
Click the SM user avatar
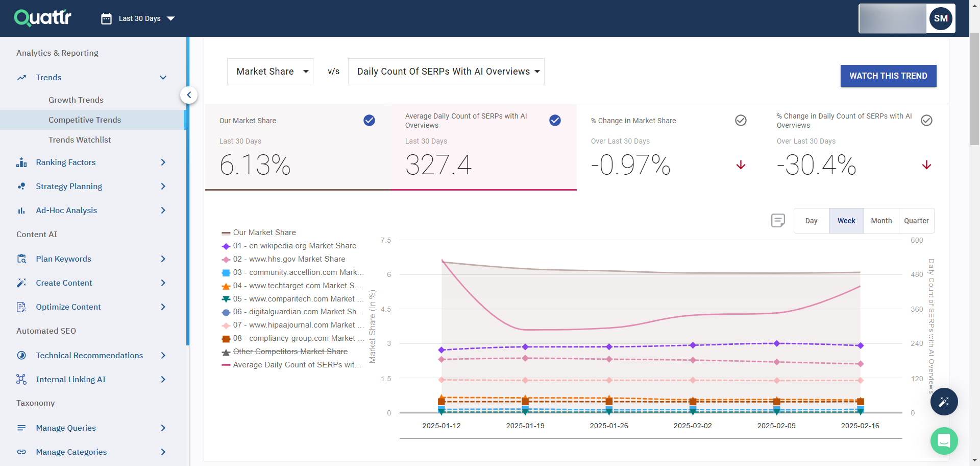[940, 18]
